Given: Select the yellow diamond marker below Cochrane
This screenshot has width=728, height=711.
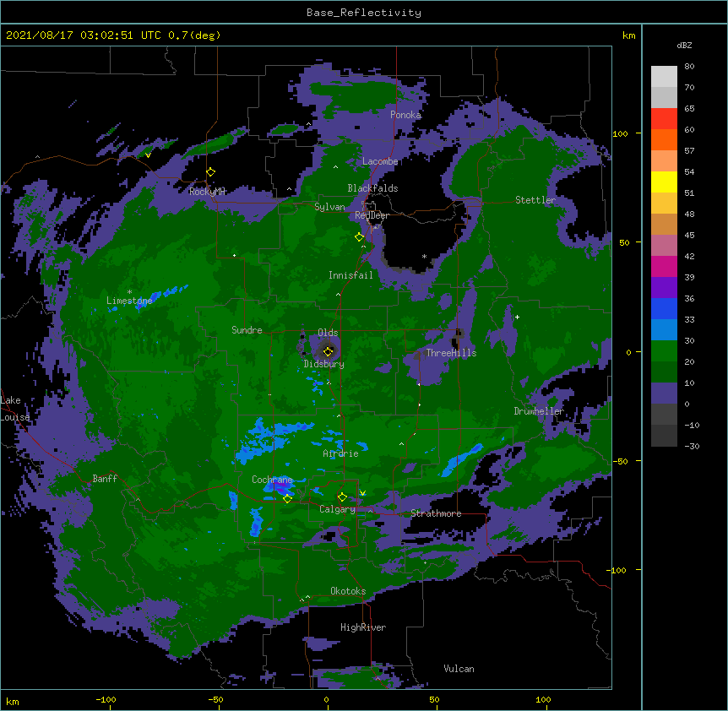Looking at the screenshot, I should [287, 499].
